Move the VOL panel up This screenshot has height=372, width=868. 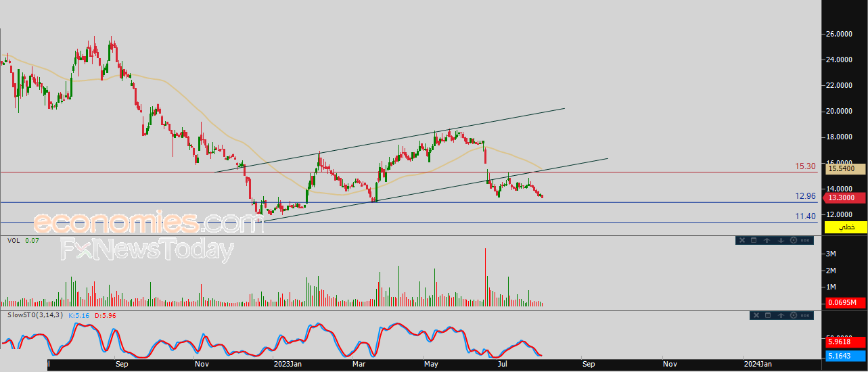767,240
